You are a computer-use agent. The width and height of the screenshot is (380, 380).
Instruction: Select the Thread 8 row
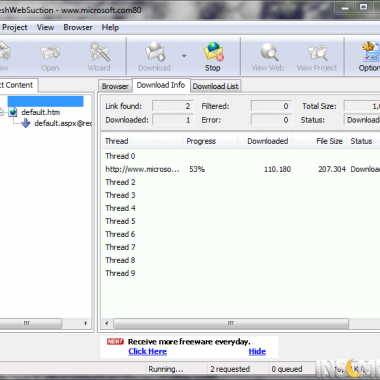point(240,260)
